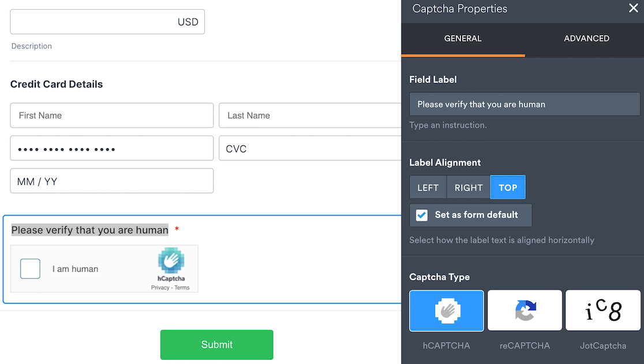The width and height of the screenshot is (644, 364).
Task: Set label alignment to LEFT
Action: 427,187
